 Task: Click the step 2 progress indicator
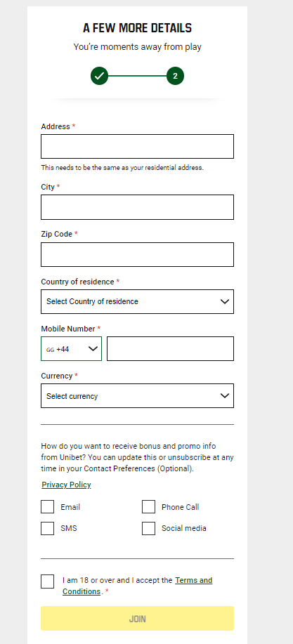(175, 76)
